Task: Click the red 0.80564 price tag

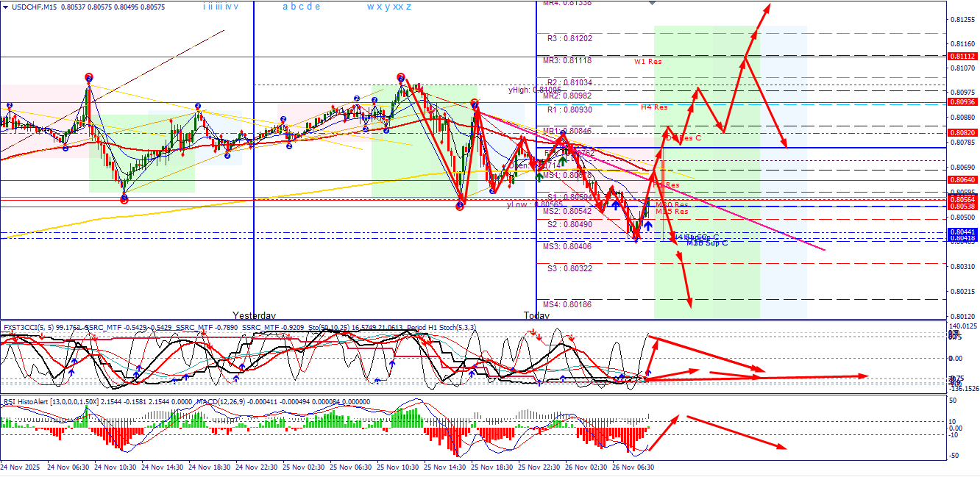Action: point(962,199)
